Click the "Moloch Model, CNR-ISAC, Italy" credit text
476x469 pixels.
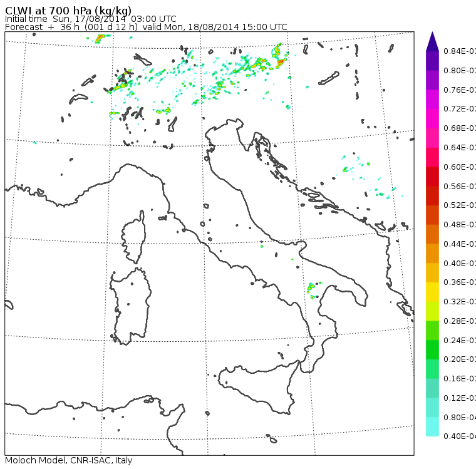click(x=69, y=460)
